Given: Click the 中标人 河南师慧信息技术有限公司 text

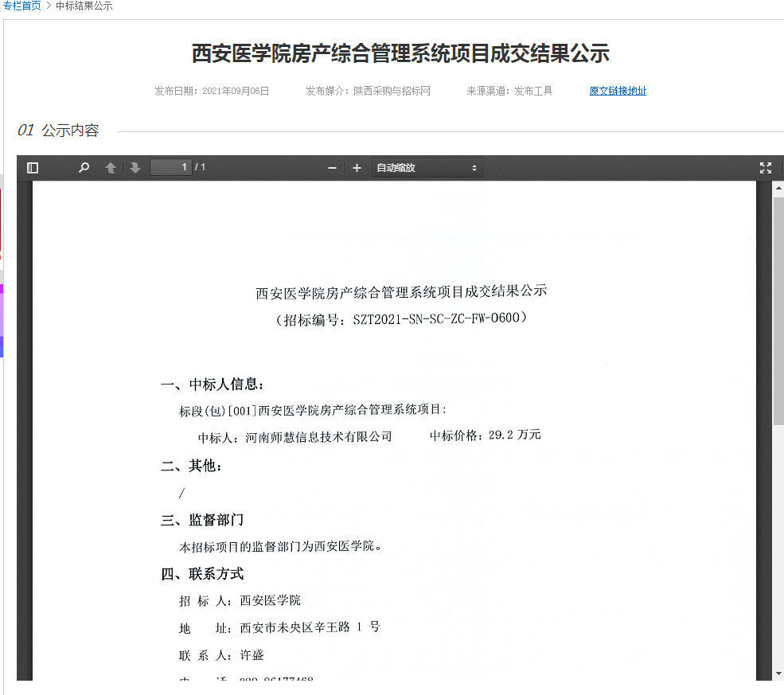Looking at the screenshot, I should (294, 438).
